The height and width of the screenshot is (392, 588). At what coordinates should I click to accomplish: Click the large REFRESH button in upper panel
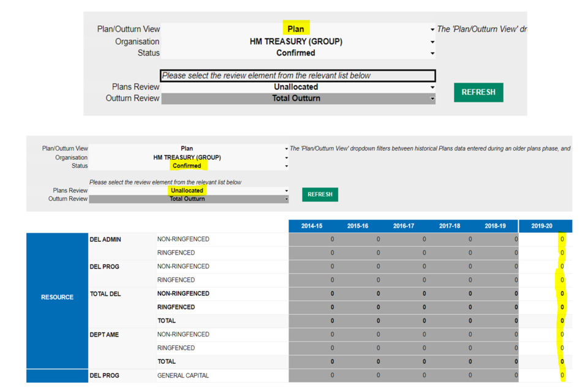point(478,92)
